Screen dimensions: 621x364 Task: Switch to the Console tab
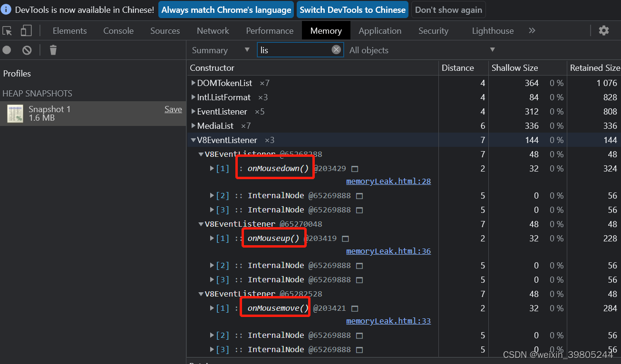(x=118, y=30)
